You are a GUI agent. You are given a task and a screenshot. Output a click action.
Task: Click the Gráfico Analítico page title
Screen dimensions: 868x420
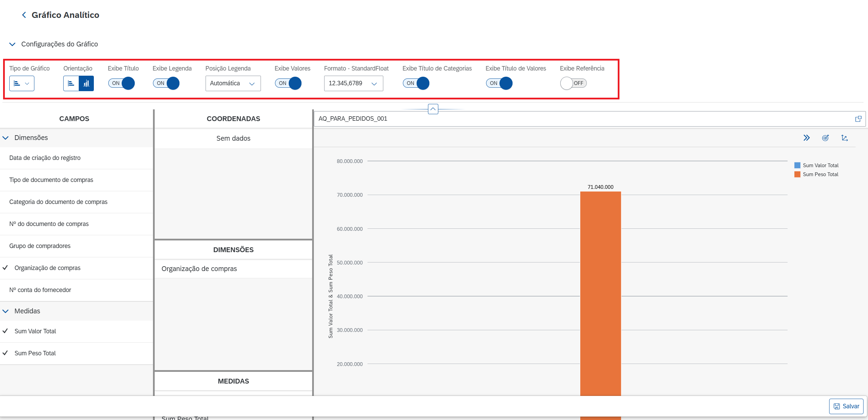(x=65, y=15)
